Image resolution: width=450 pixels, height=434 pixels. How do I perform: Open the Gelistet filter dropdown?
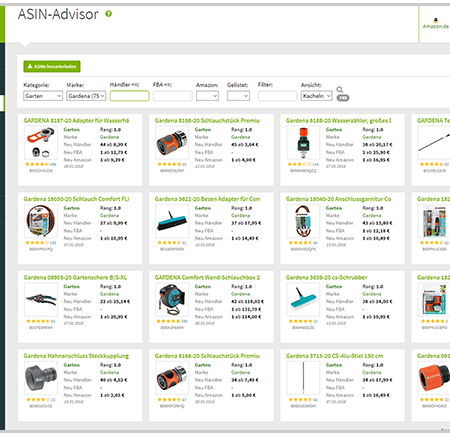click(x=238, y=96)
